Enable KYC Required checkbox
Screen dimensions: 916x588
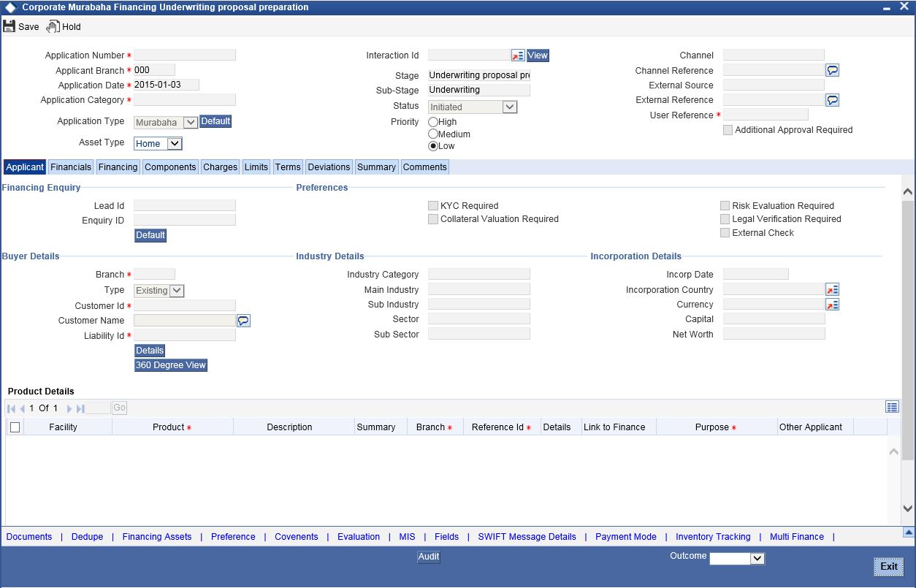[433, 206]
